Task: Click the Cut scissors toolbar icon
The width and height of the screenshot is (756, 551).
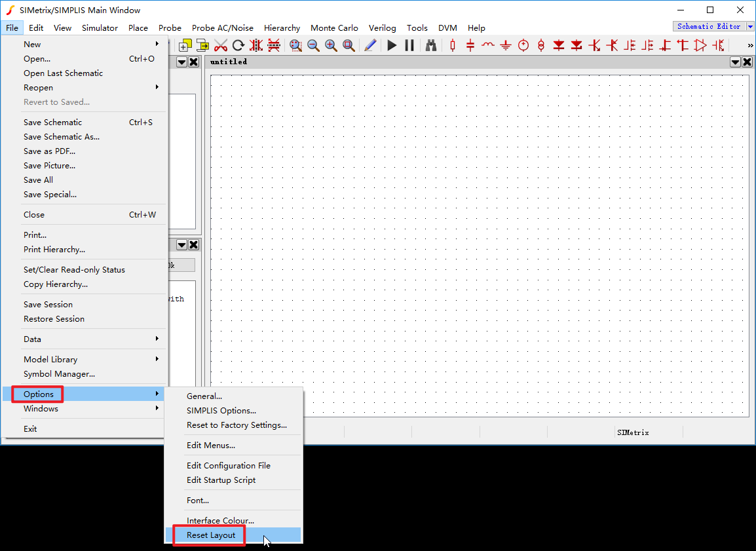Action: 221,45
